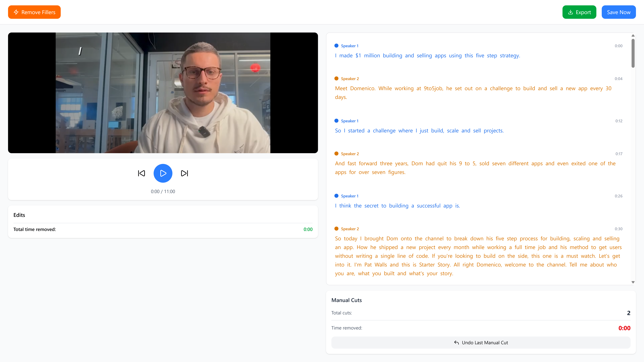Image resolution: width=644 pixels, height=362 pixels.
Task: Activate the Remove Fillers button
Action: [x=34, y=12]
